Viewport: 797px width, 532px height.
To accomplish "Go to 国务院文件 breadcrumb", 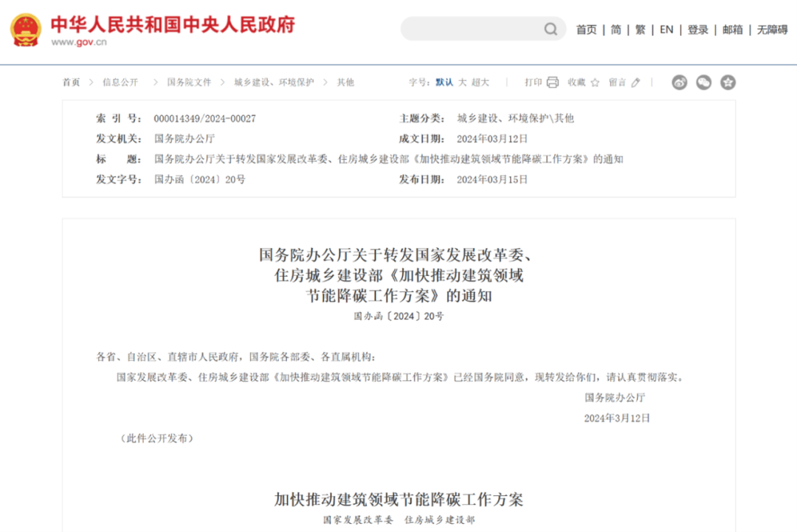I will coord(189,83).
